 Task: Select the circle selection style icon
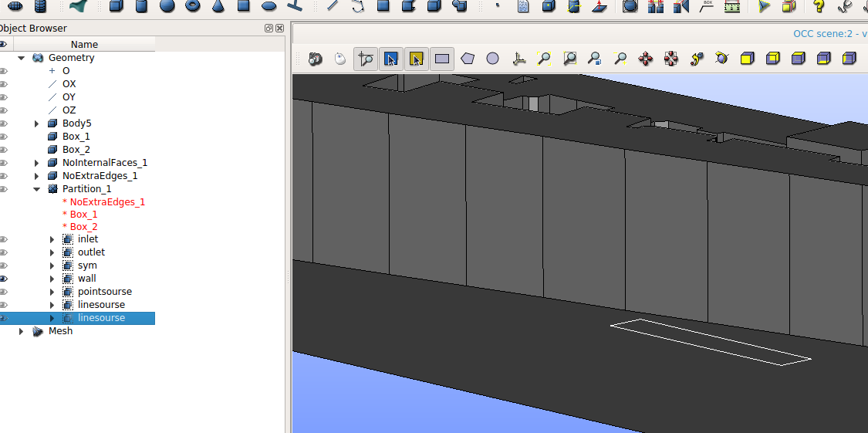[x=492, y=59]
